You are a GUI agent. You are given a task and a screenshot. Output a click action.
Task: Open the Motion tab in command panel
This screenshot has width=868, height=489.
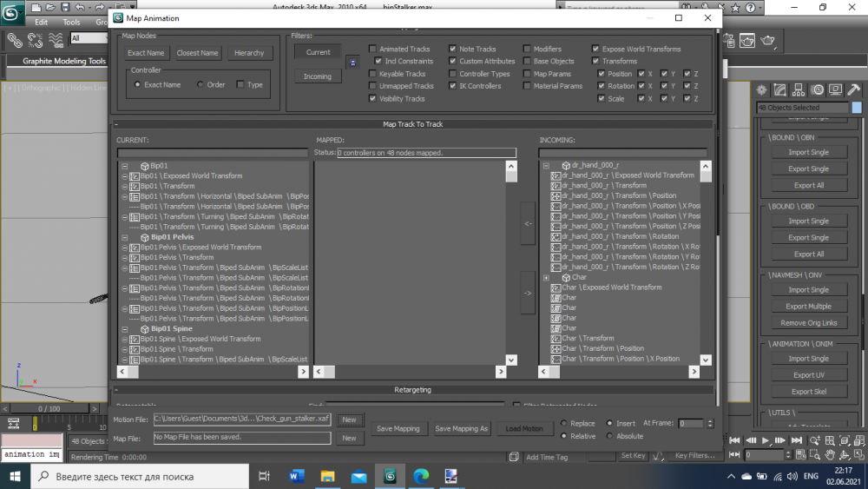[817, 90]
